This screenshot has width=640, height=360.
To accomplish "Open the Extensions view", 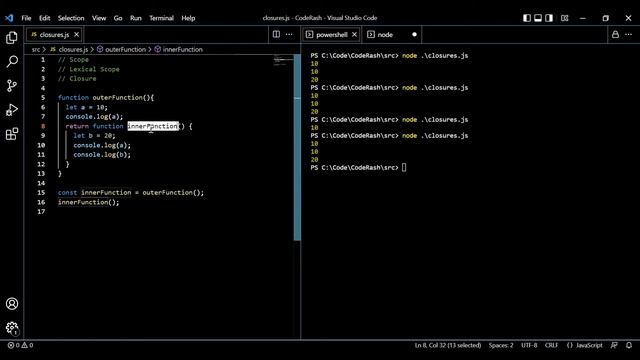I will [x=12, y=133].
